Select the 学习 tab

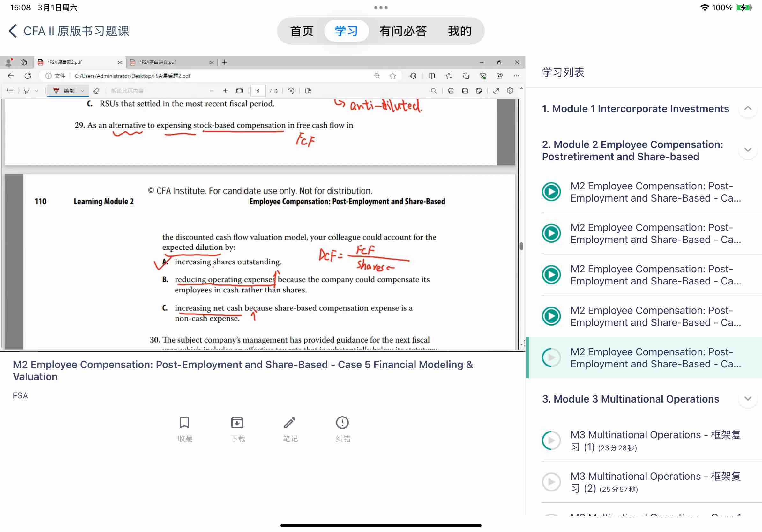coord(346,31)
